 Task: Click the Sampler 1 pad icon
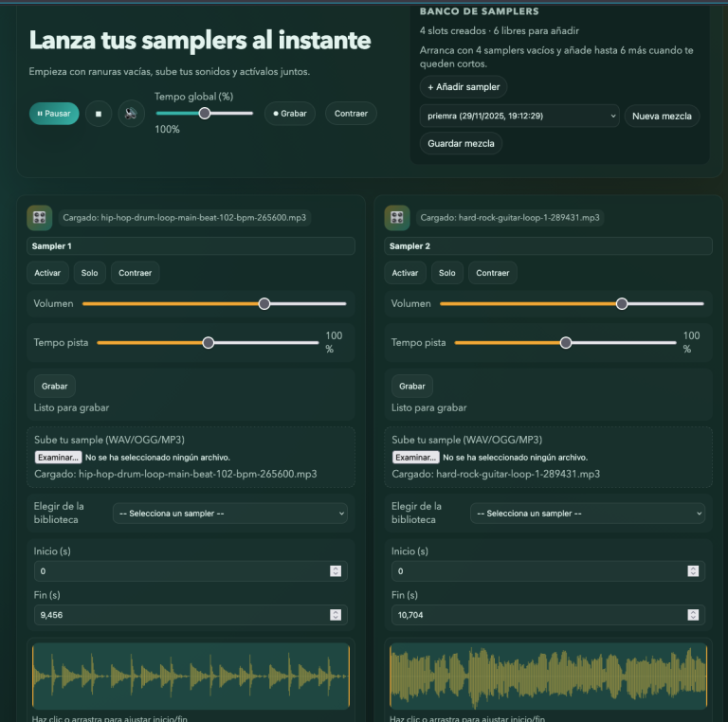39,218
